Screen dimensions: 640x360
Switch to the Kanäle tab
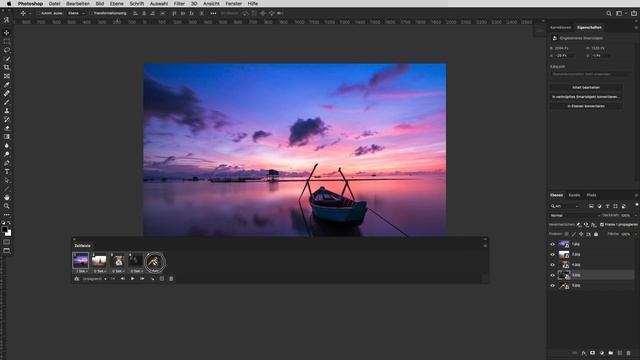pos(574,195)
